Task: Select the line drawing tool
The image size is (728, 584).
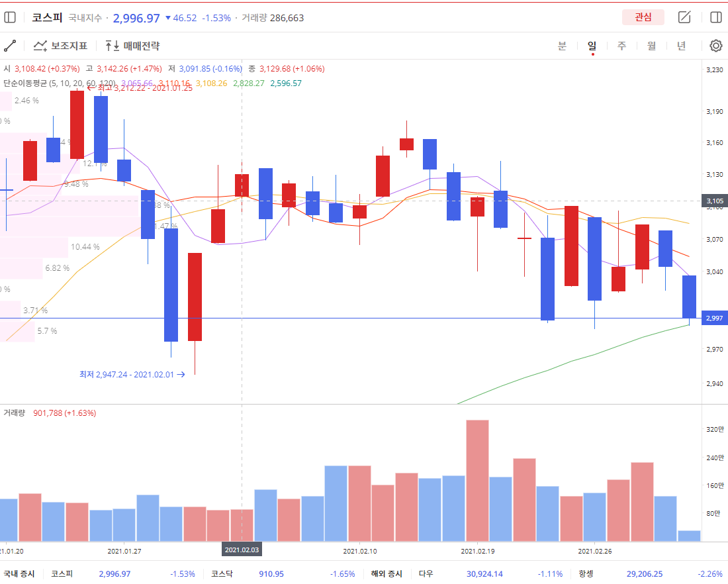Action: tap(10, 46)
